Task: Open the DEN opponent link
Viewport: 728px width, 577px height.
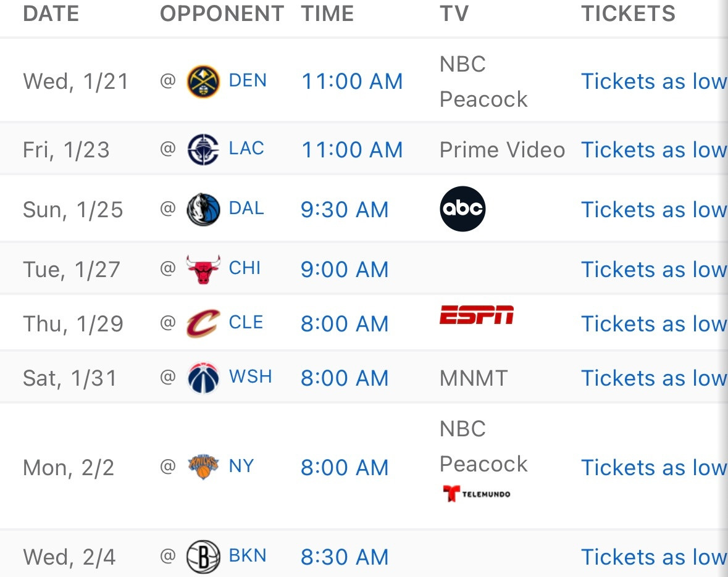Action: pyautogui.click(x=248, y=81)
